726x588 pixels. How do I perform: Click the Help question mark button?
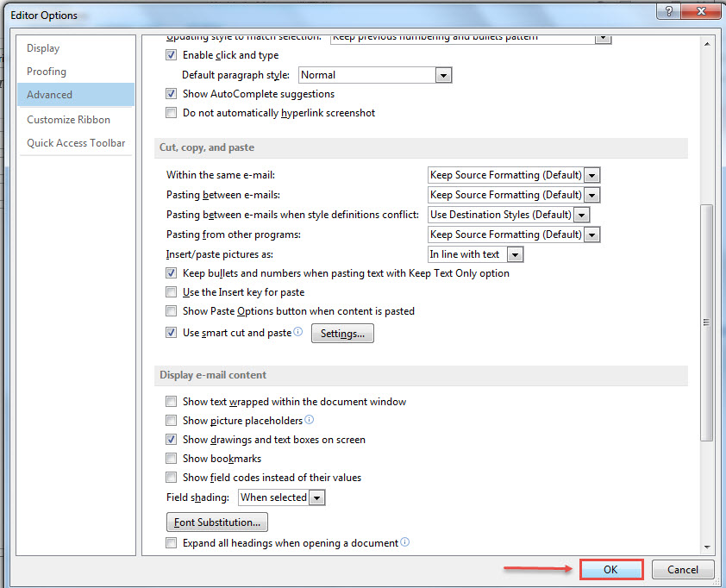pyautogui.click(x=668, y=11)
